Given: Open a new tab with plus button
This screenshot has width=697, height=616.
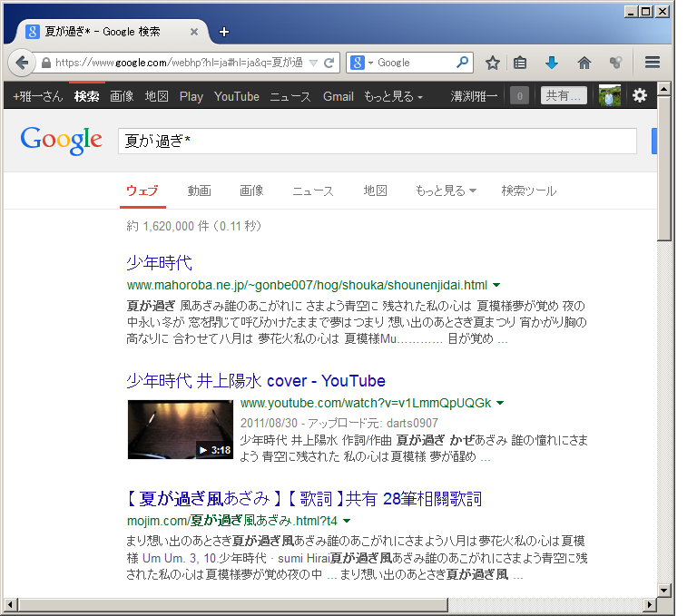Looking at the screenshot, I should tap(224, 32).
